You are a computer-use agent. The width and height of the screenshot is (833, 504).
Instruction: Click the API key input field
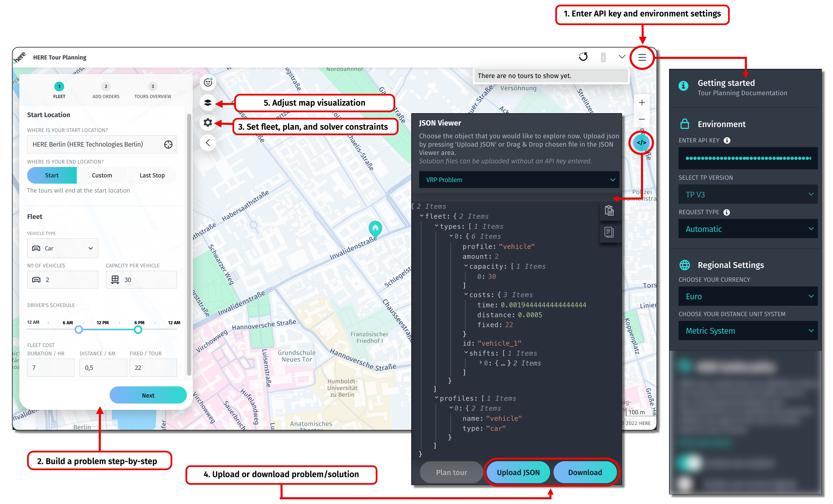[748, 158]
